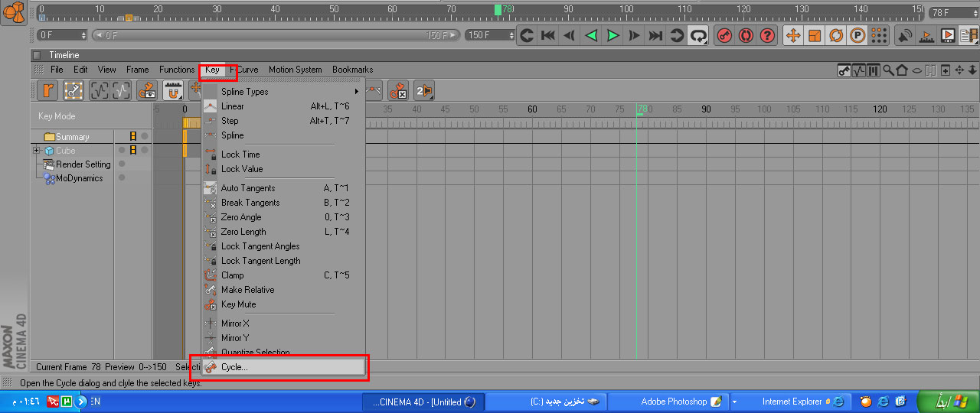The width and height of the screenshot is (980, 413).
Task: Toggle the red Autokeying button
Action: pos(746,35)
